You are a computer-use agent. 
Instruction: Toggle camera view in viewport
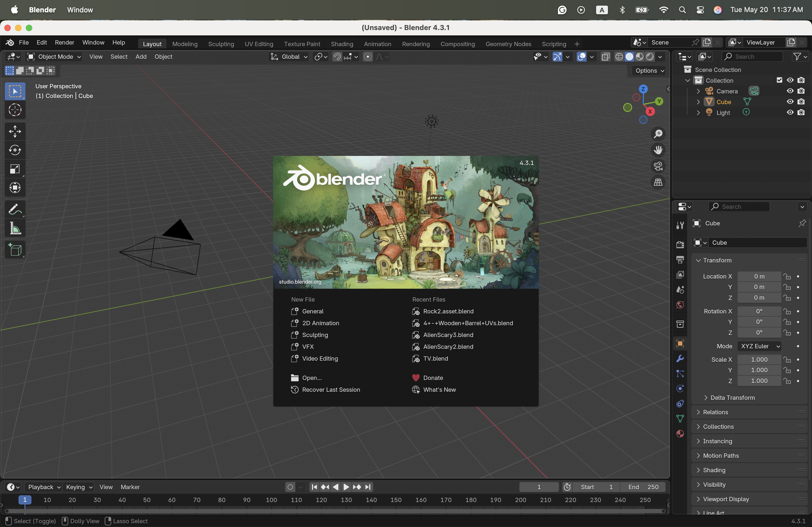click(x=658, y=166)
